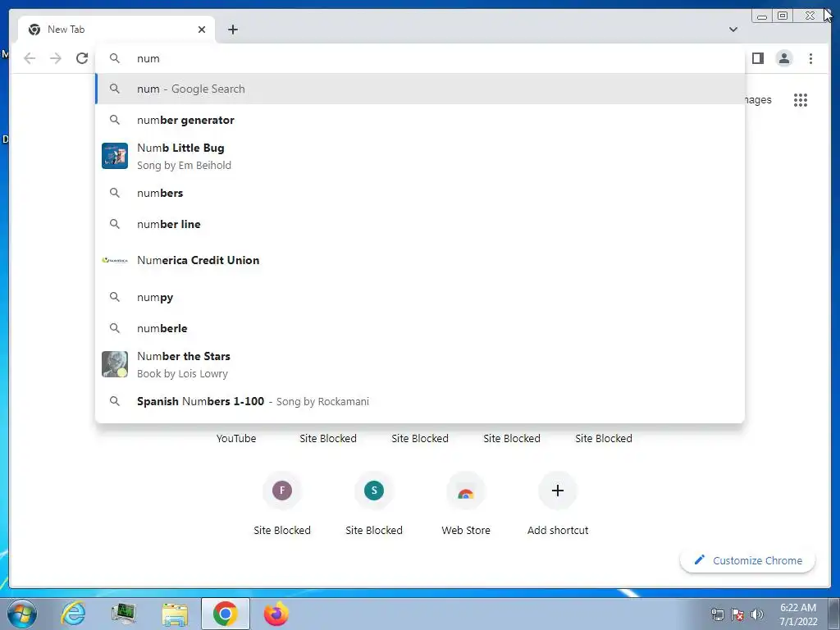Open the Web Store shortcut
The image size is (840, 630).
tap(466, 491)
